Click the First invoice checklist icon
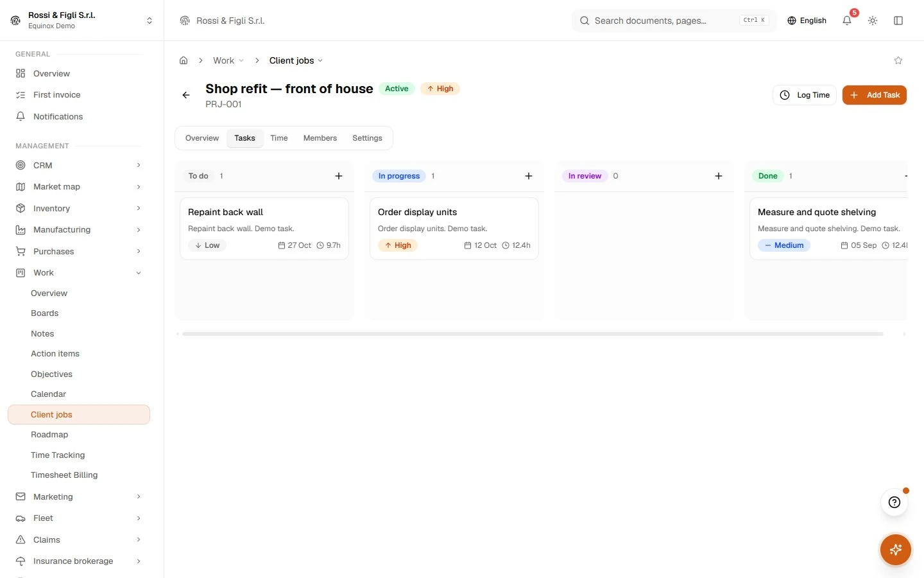This screenshot has width=924, height=578. coord(21,95)
